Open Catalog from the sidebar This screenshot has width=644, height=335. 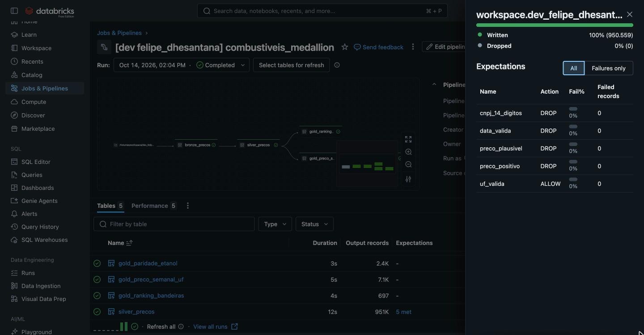coord(45,75)
